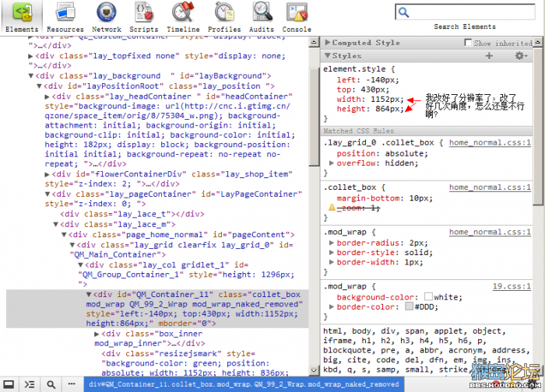
Task: Open the Elements panel
Action: coord(22,17)
